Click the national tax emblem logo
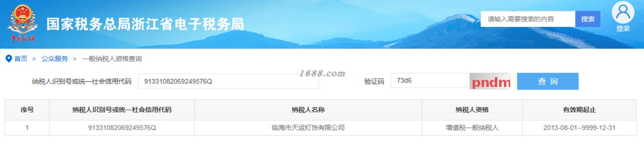 23,23
